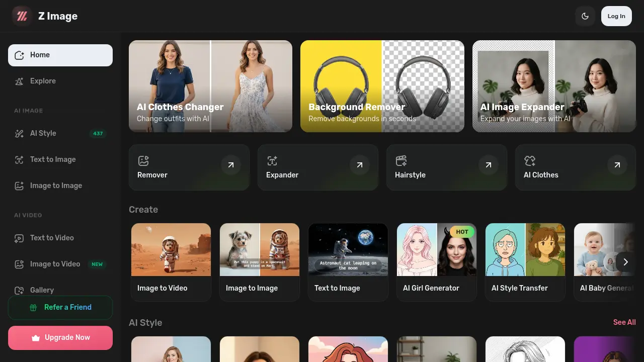Click the arrow on the Remover card
The width and height of the screenshot is (644, 362).
[x=231, y=165]
